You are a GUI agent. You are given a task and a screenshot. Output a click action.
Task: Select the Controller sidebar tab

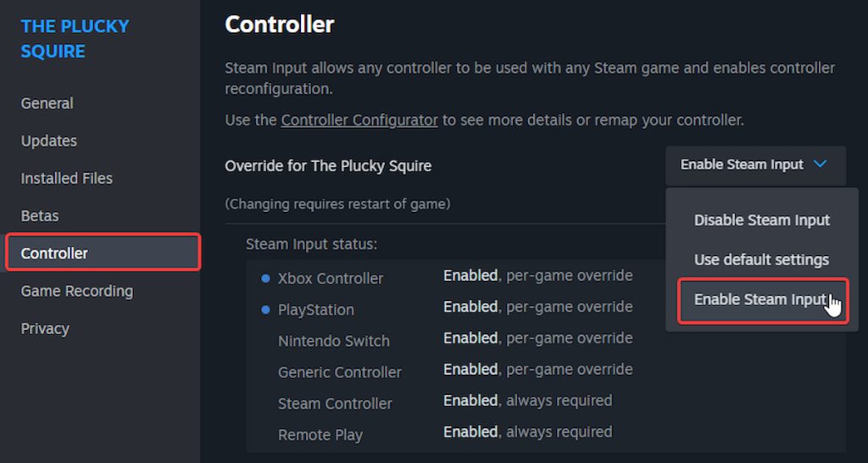54,253
